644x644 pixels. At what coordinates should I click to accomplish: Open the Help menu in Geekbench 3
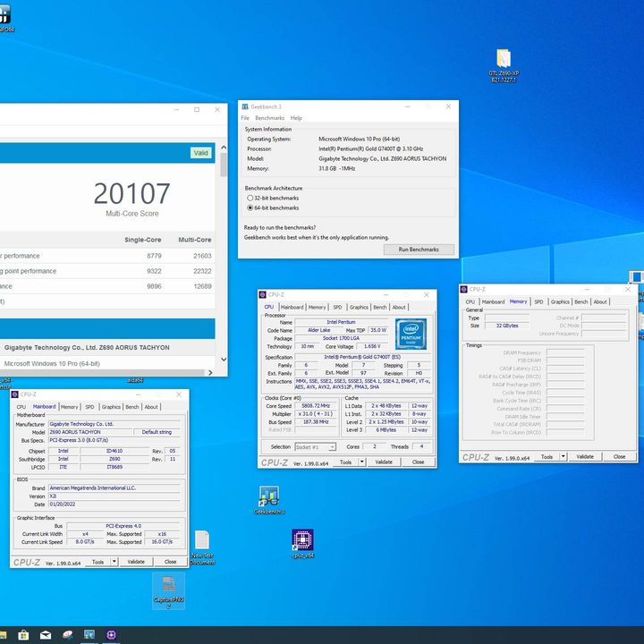point(296,118)
